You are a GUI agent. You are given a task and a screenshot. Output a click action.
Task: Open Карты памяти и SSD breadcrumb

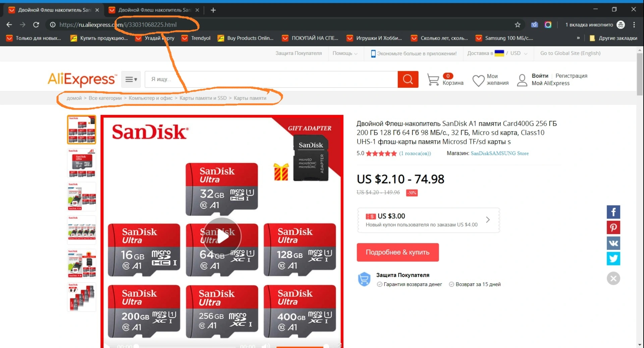click(203, 98)
